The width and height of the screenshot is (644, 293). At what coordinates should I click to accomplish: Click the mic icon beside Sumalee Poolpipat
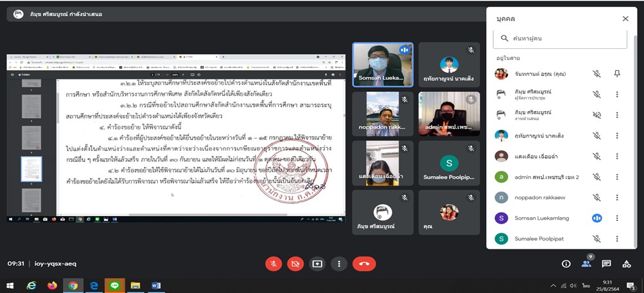(x=596, y=238)
